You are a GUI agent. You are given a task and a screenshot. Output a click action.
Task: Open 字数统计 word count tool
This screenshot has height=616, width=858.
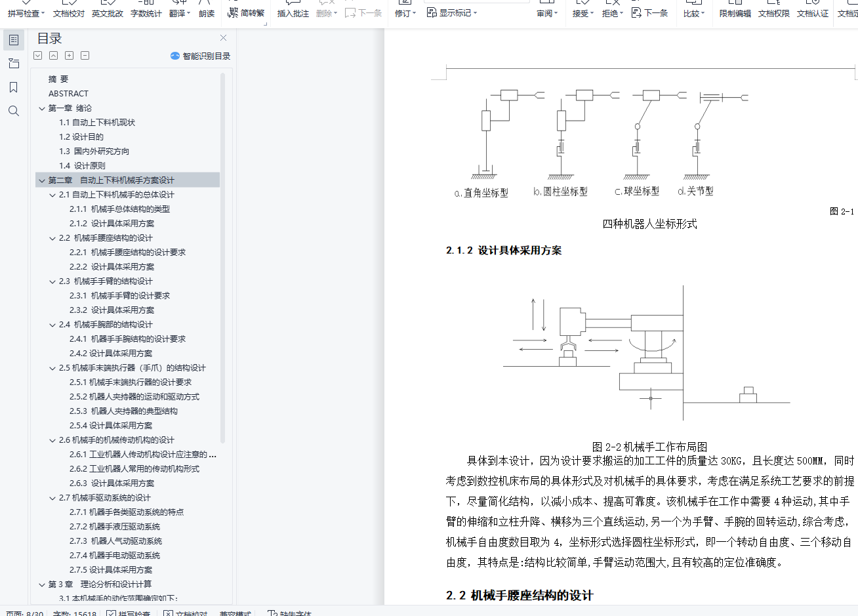pos(146,13)
